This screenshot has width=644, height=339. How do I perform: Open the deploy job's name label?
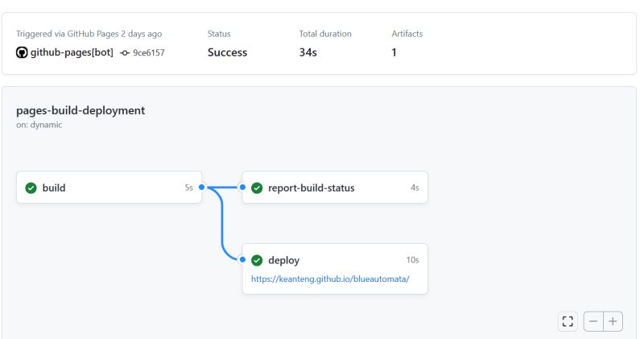(x=284, y=261)
